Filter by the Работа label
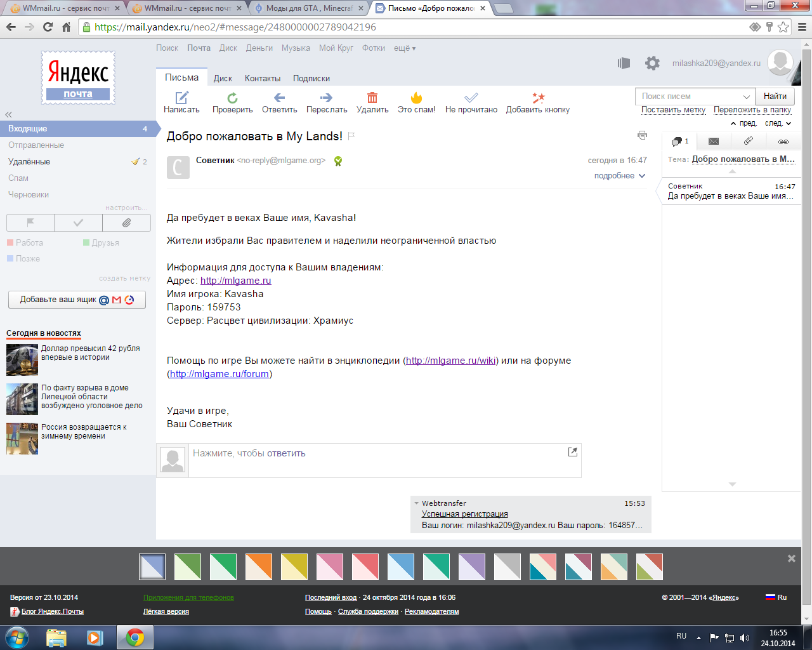Screen dimensions: 812x650 pyautogui.click(x=25, y=242)
